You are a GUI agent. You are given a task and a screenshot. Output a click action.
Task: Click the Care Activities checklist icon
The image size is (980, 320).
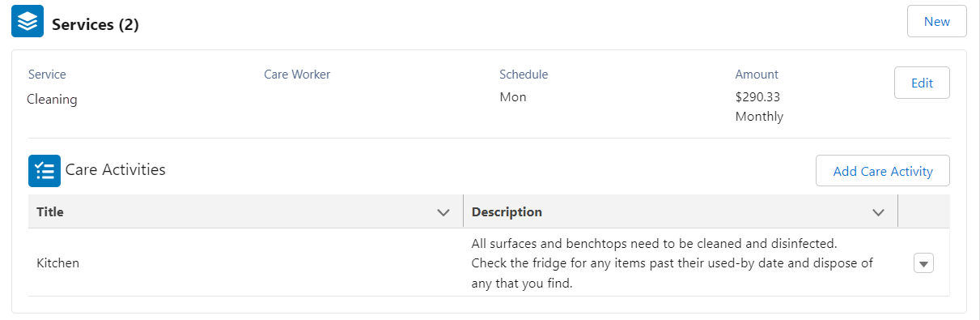tap(45, 171)
